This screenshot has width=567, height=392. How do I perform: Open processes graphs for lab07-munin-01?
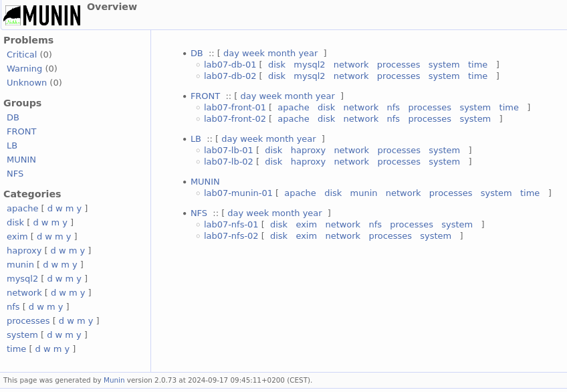click(451, 193)
